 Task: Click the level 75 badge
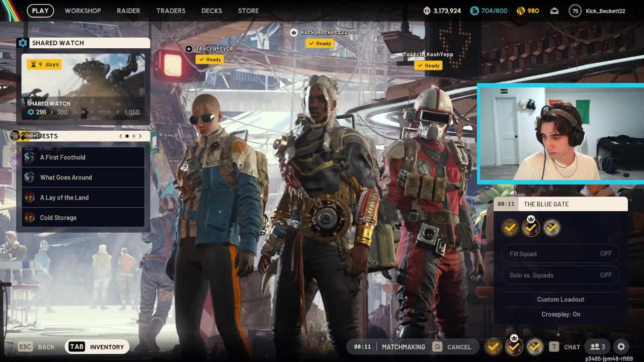point(575,11)
